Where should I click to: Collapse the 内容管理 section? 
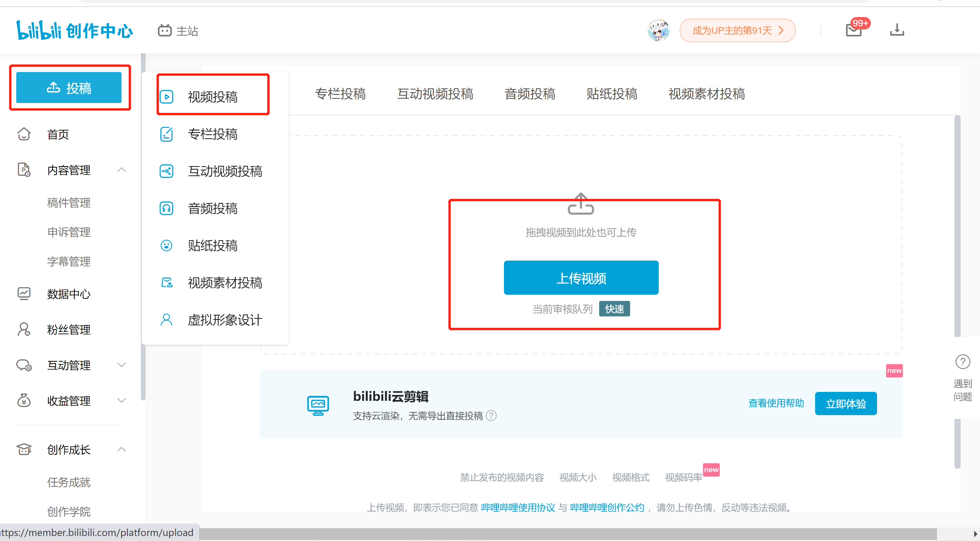(122, 170)
